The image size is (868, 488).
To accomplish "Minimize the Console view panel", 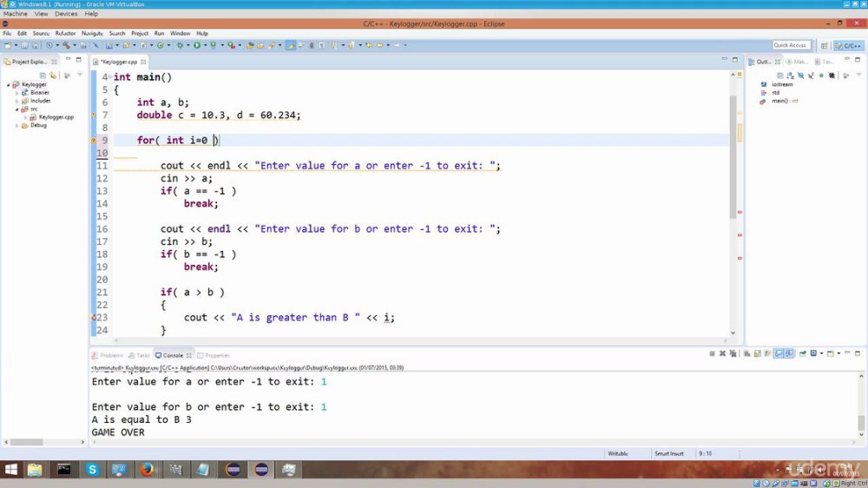I will point(847,353).
